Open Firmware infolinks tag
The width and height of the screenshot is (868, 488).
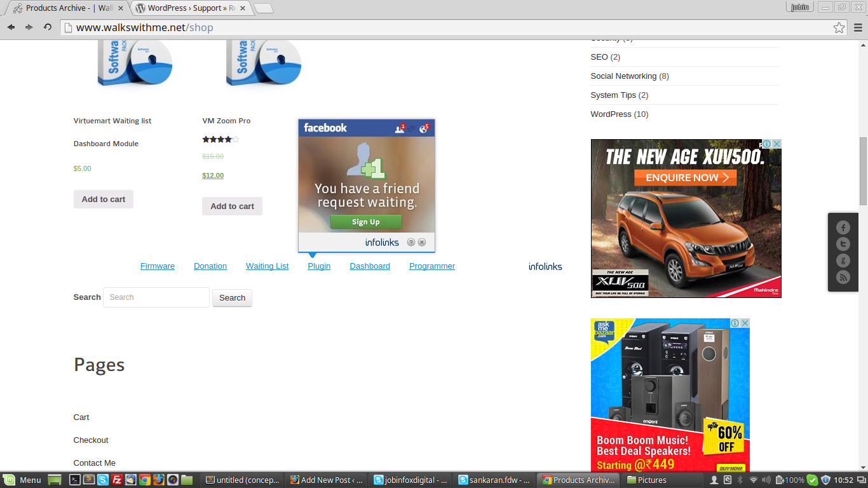158,266
